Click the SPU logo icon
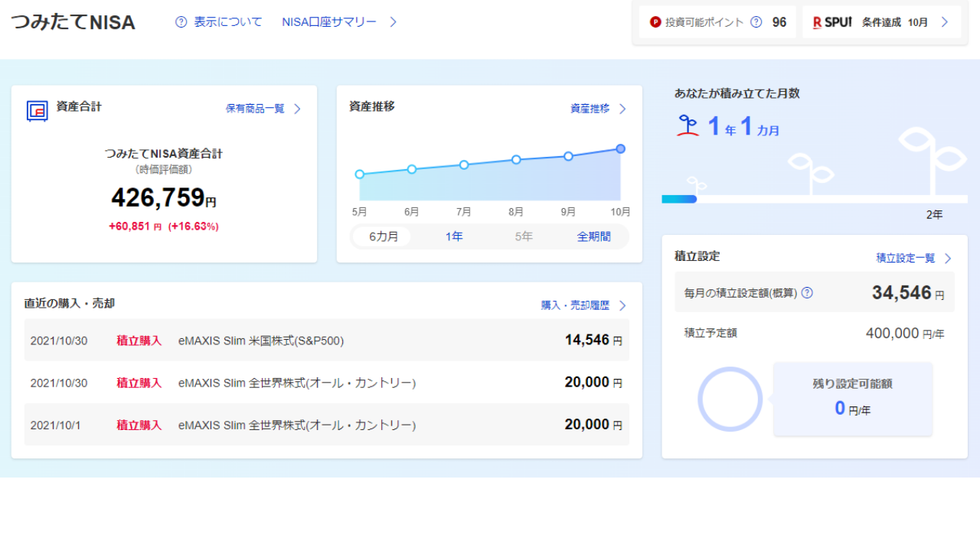This screenshot has width=980, height=551. (x=832, y=22)
